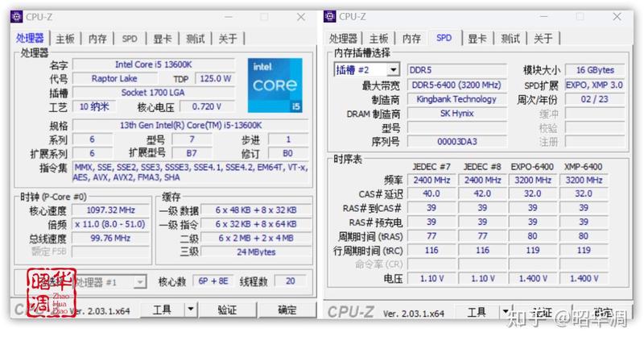This screenshot has height=345, width=644.
Task: Click the Intel Core i5 logo badge
Action: pyautogui.click(x=275, y=85)
